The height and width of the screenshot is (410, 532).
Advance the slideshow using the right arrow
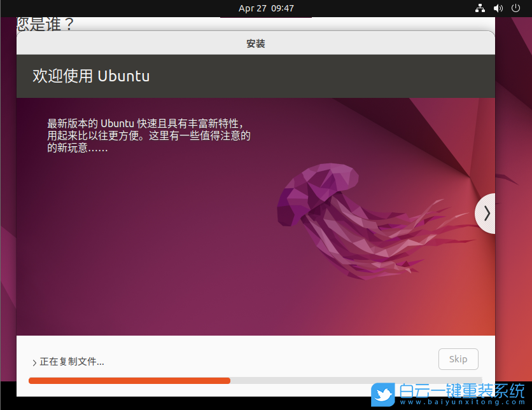coord(487,213)
